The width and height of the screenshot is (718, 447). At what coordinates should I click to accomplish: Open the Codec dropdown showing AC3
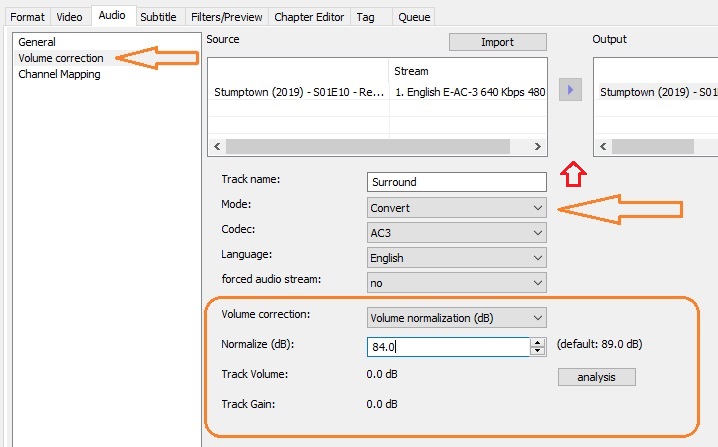click(x=457, y=233)
